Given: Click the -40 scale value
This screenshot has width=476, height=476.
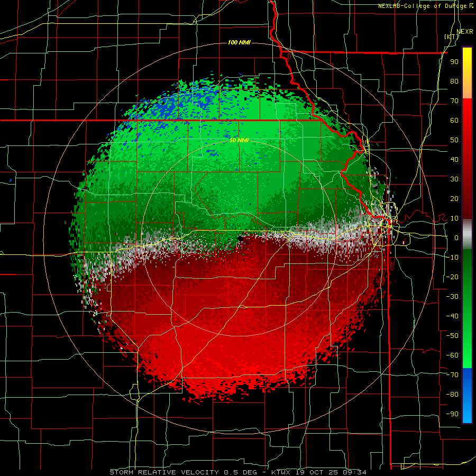Looking at the screenshot, I should coord(452,316).
